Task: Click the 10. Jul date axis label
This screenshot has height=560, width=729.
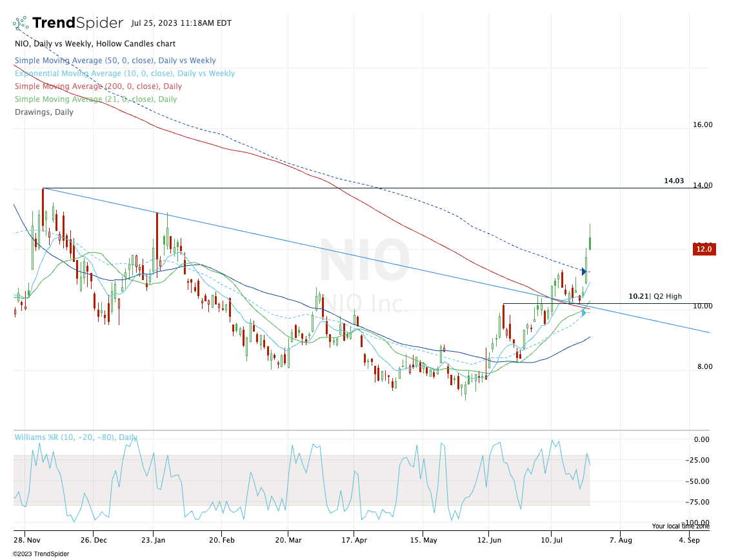Action: [x=552, y=540]
